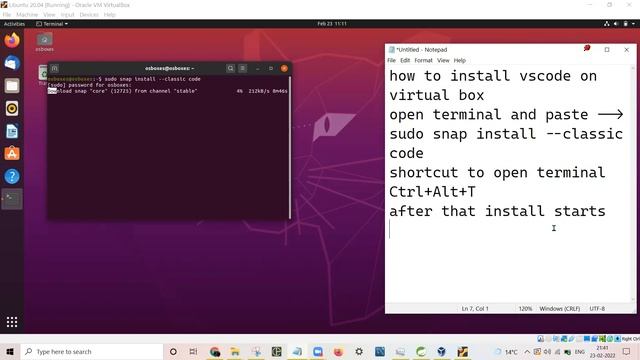Open the VirtualBox Machine menu
Image resolution: width=640 pixels, height=360 pixels.
27,15
